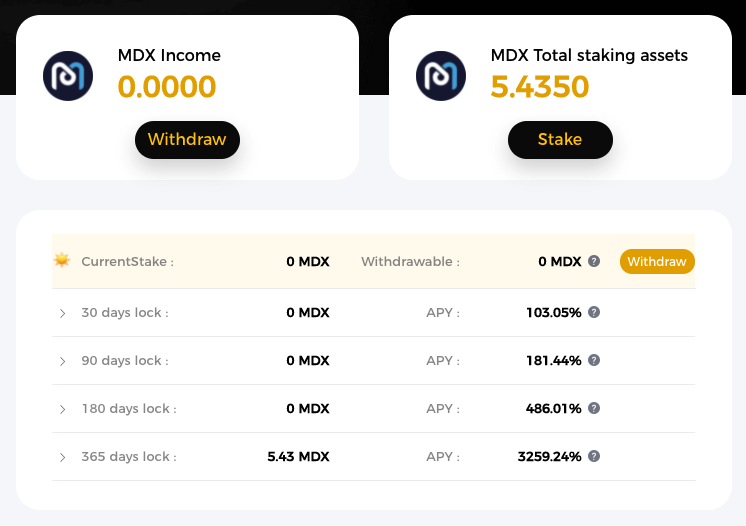Screen dimensions: 746x526
Task: Click APY label in 365 days lock row
Action: coord(443,457)
